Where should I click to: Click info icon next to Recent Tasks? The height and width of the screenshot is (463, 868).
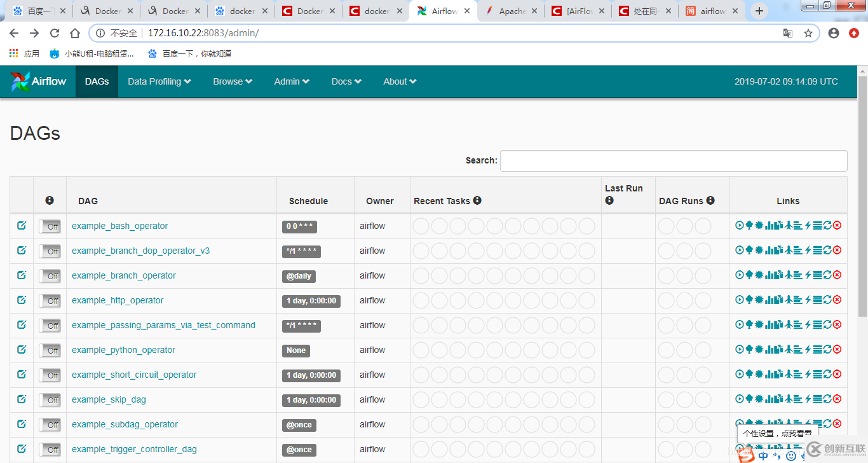[477, 200]
